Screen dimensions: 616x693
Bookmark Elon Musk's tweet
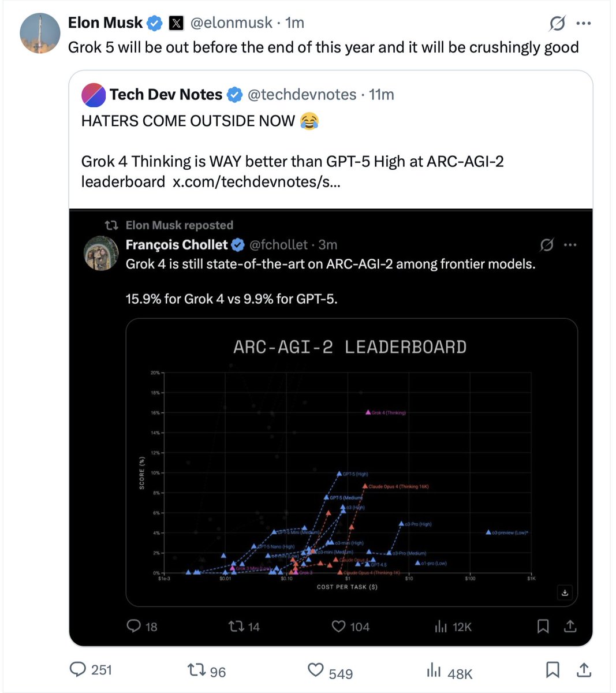pos(552,669)
